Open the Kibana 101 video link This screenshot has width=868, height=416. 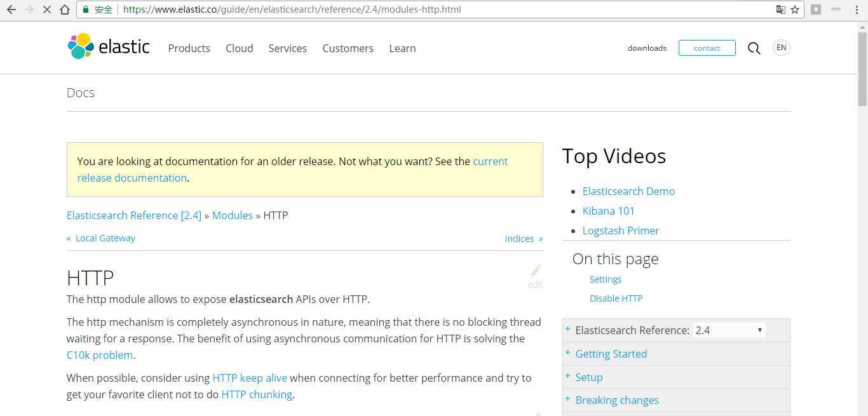tap(609, 211)
